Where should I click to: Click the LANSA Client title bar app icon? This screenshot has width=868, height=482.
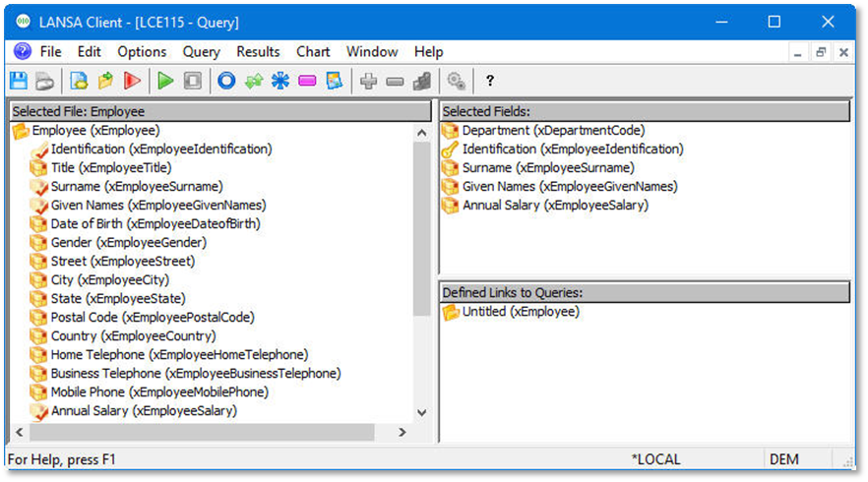24,23
